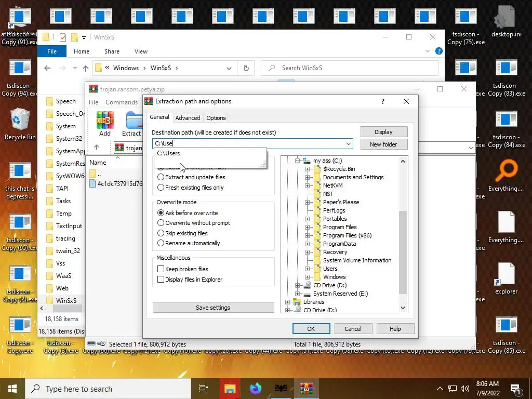This screenshot has height=399, width=532.
Task: Click OK to start extraction
Action: click(x=311, y=329)
